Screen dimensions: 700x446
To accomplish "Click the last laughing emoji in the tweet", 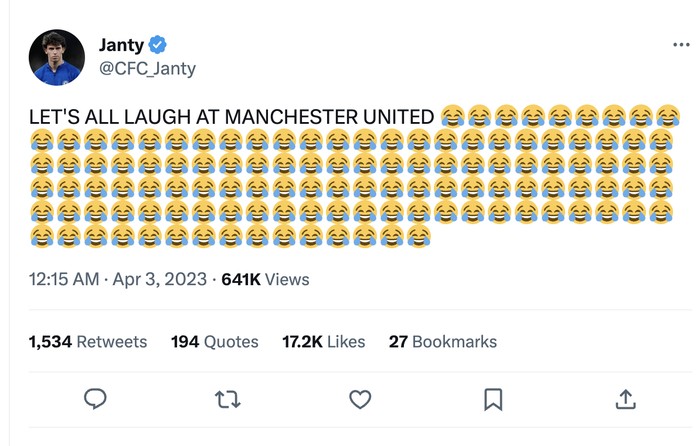I will click(418, 237).
